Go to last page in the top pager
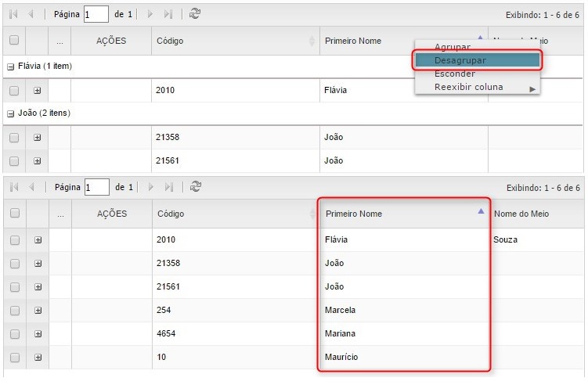 (x=168, y=14)
